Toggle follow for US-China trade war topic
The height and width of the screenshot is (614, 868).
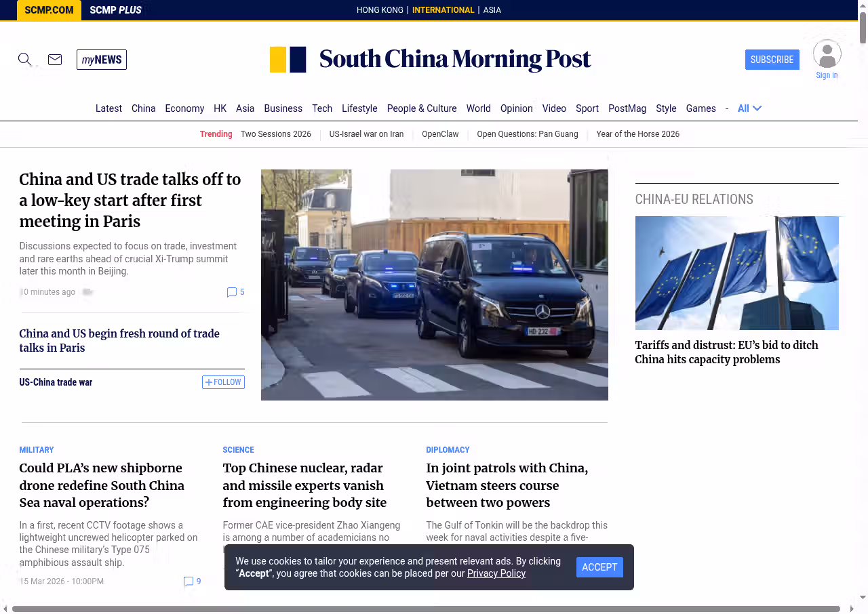click(x=223, y=382)
